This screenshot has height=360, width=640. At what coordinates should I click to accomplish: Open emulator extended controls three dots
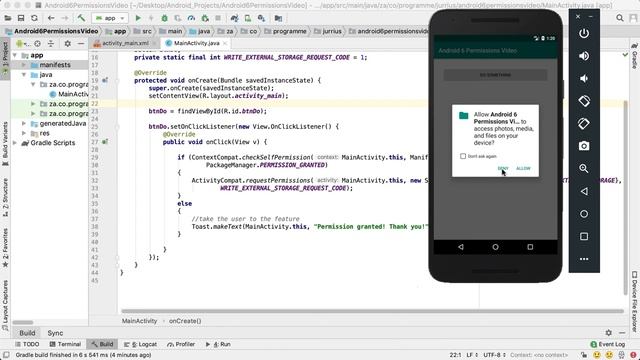click(584, 259)
